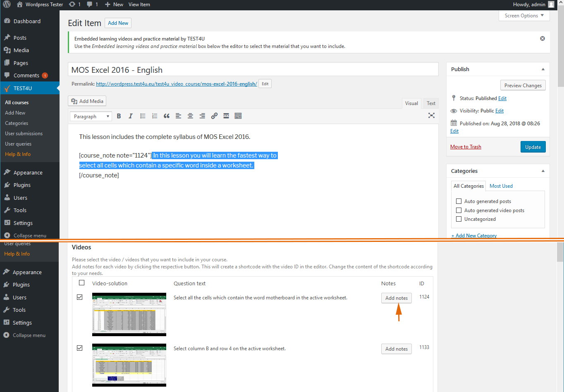The image size is (564, 392).
Task: Select the All Categories tab
Action: pos(468,186)
